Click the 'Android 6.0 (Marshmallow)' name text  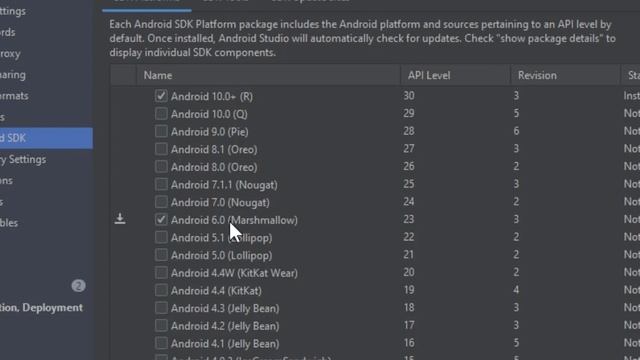pos(234,220)
